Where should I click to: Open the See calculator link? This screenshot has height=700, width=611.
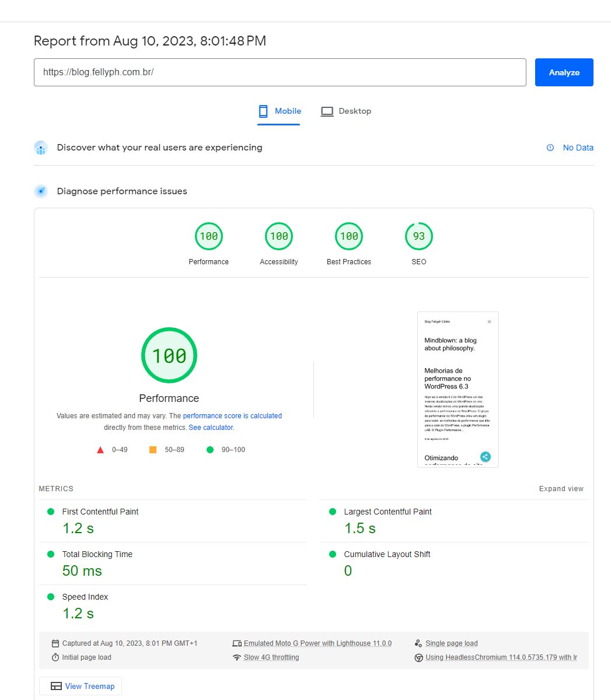click(x=211, y=428)
